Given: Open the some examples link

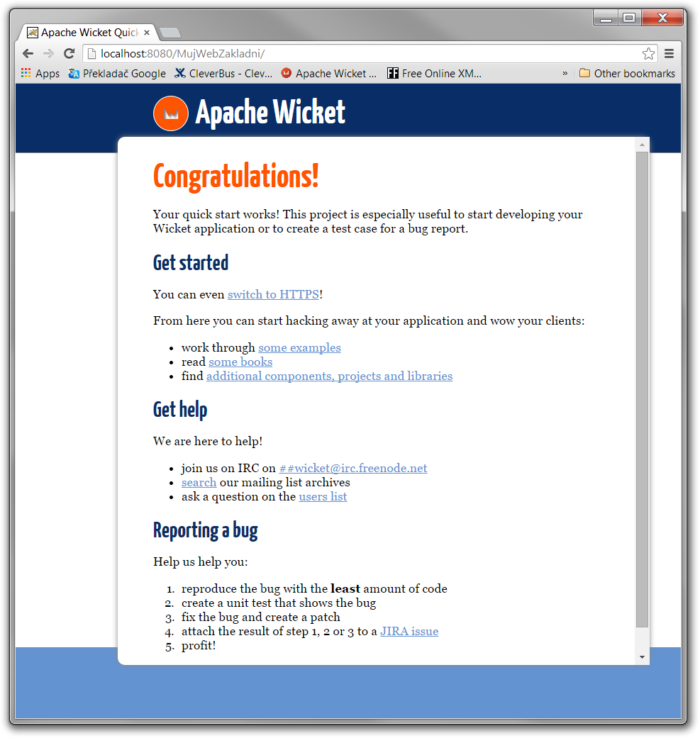Looking at the screenshot, I should (299, 348).
